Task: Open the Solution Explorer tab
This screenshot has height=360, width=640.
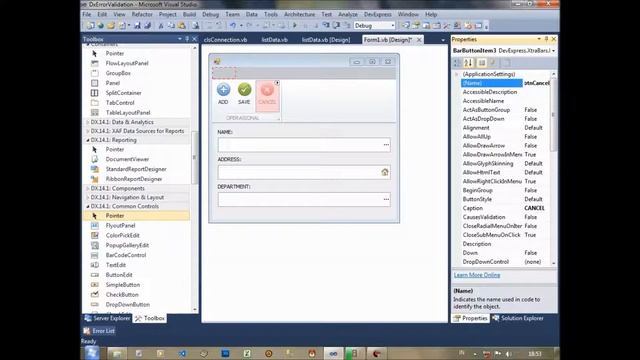Action: click(518, 318)
